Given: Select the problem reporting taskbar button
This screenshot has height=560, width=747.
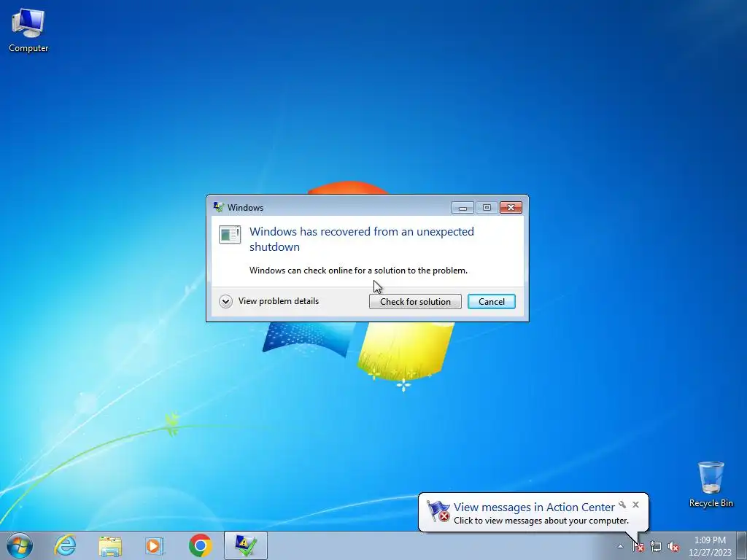Looking at the screenshot, I should point(245,545).
